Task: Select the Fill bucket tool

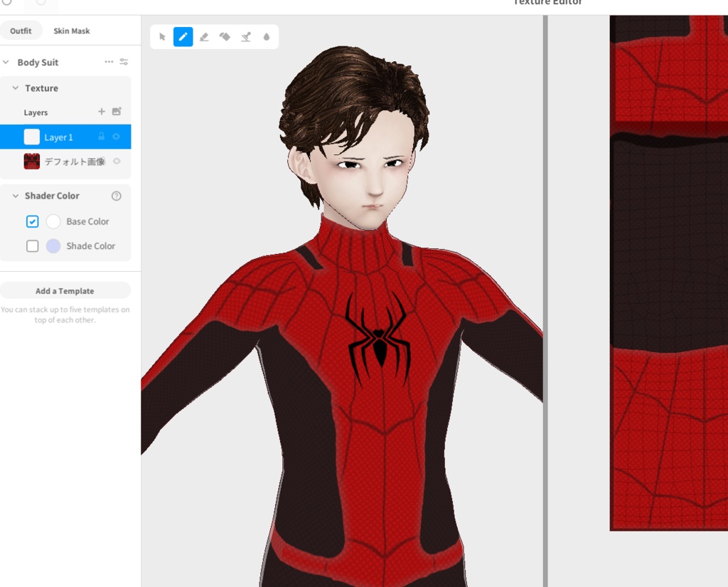Action: (225, 37)
